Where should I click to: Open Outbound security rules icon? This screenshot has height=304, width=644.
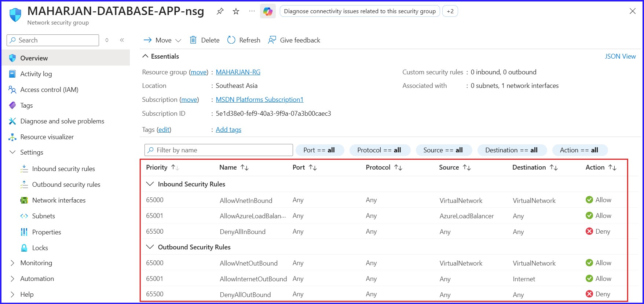(x=24, y=184)
